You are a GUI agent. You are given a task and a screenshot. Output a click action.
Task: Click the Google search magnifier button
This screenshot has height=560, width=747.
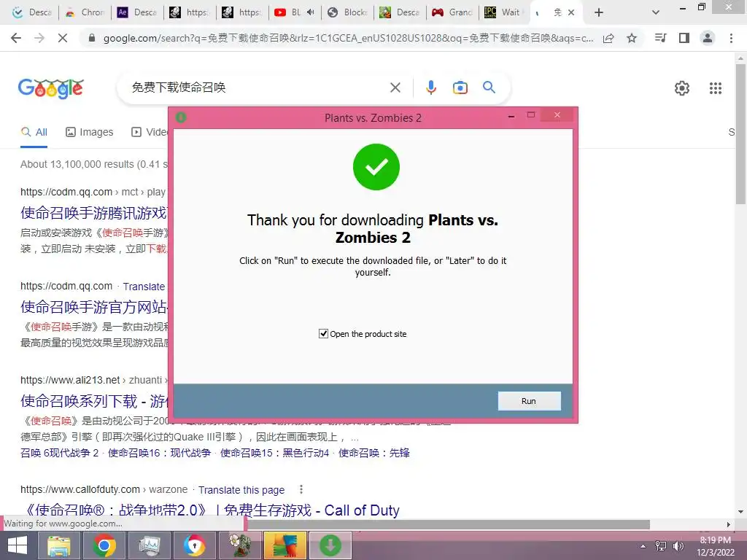tap(489, 87)
